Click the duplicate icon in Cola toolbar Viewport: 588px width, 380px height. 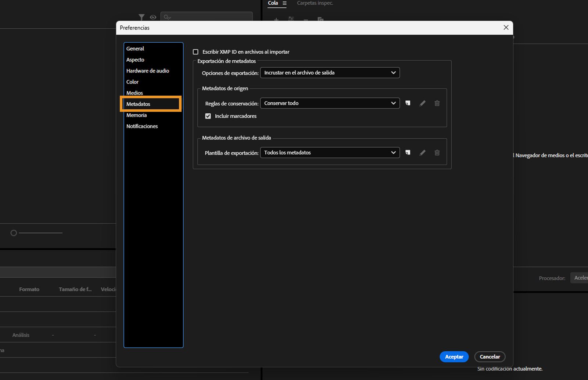320,19
